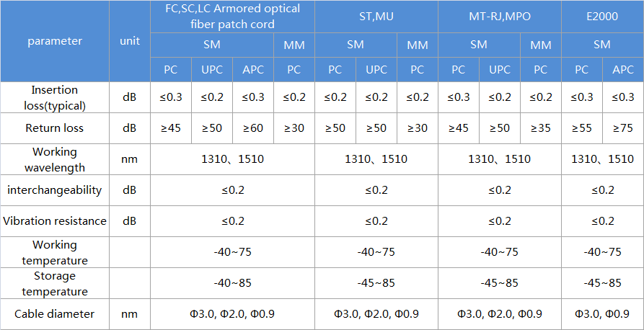Viewport: 644px width, 330px height.
Task: Select the "≥35" return loss cell
Action: (x=541, y=128)
